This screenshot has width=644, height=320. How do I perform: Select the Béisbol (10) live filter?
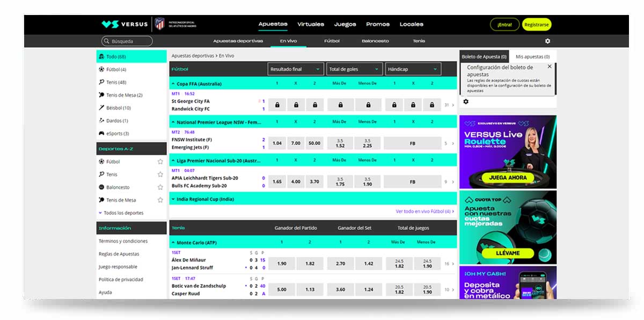131,108
